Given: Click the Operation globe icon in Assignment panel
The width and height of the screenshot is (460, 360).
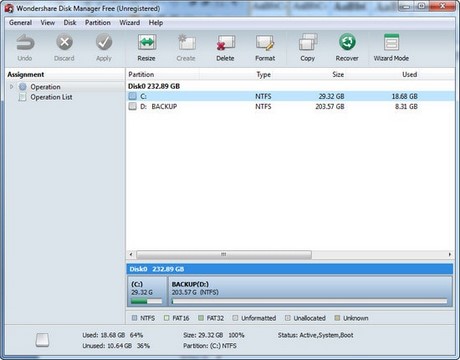Looking at the screenshot, I should coord(23,87).
